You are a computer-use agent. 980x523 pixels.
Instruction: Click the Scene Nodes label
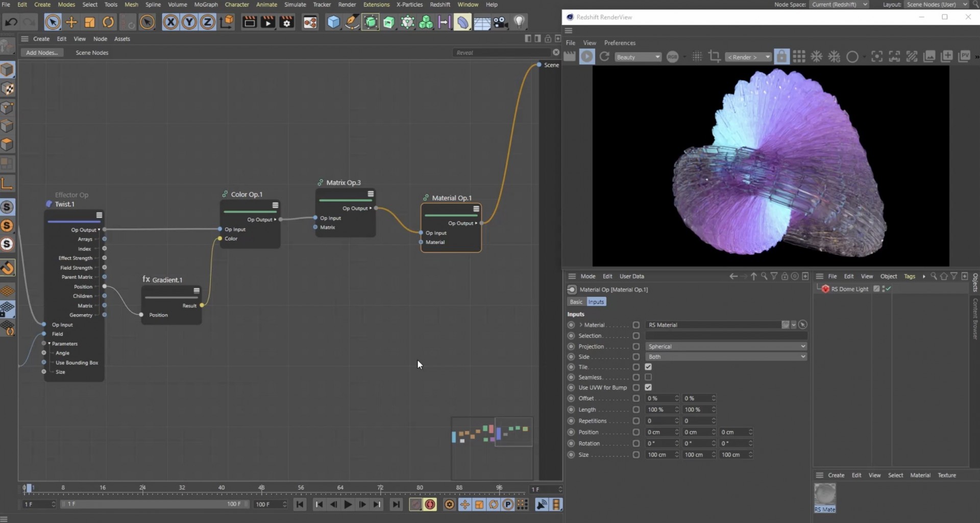point(92,53)
